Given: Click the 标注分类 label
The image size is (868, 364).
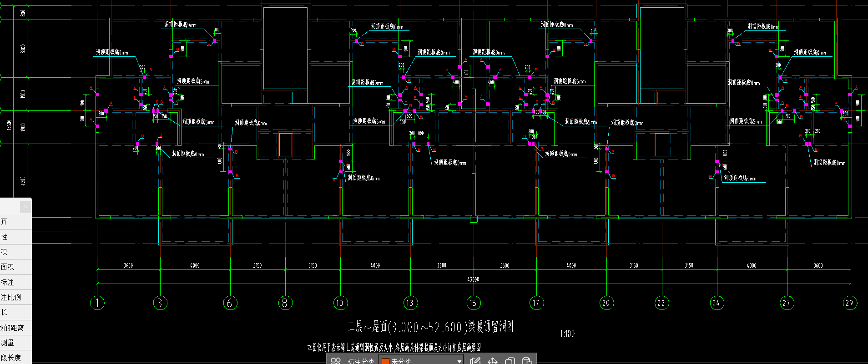Looking at the screenshot, I should pos(361,361).
